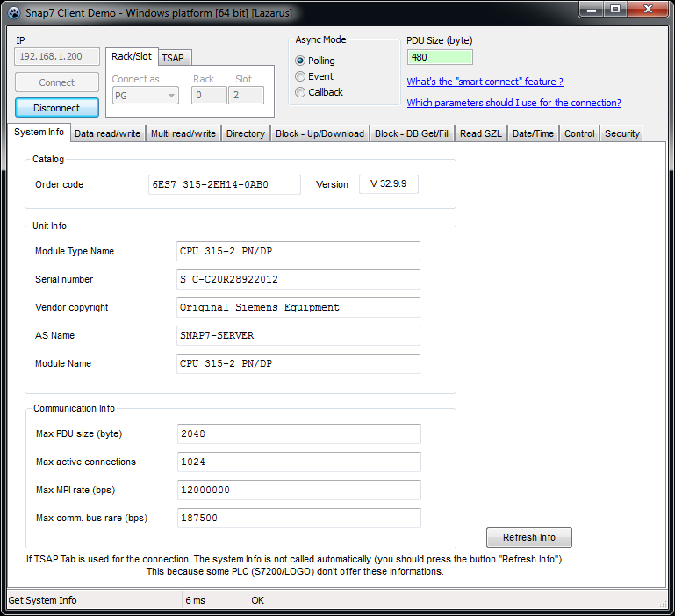Image resolution: width=675 pixels, height=616 pixels.
Task: Click the "Max MPI rate (bps)" label
Action: pyautogui.click(x=75, y=490)
